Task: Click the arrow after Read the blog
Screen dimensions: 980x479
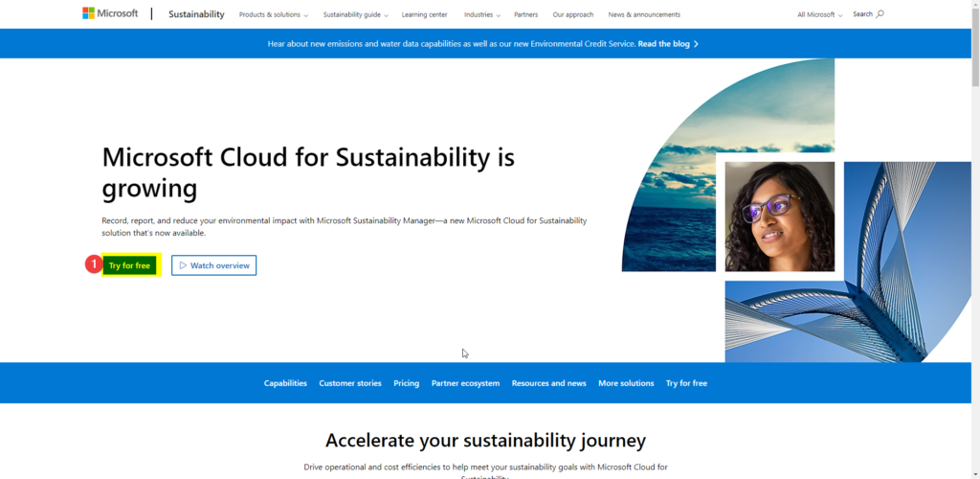Action: (696, 44)
